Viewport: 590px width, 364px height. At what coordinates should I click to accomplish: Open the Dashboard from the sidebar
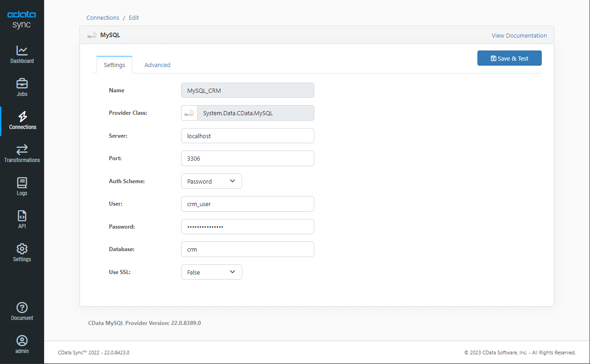pos(22,55)
